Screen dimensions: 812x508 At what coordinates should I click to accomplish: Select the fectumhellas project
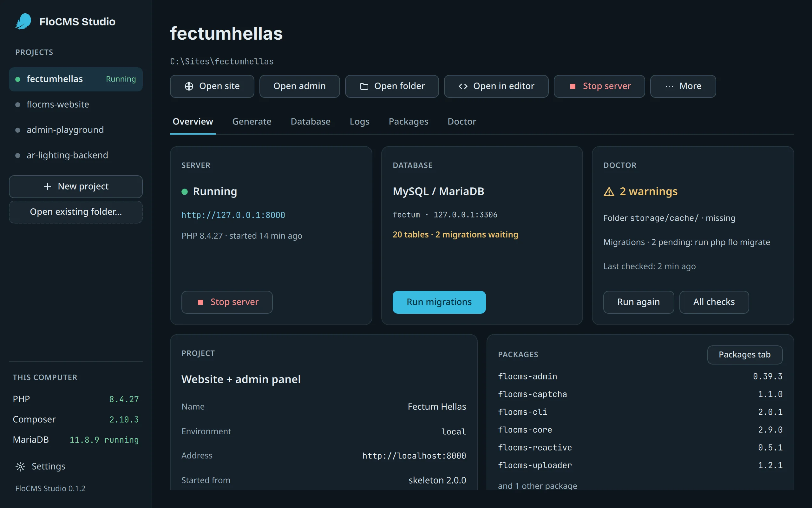pos(76,79)
